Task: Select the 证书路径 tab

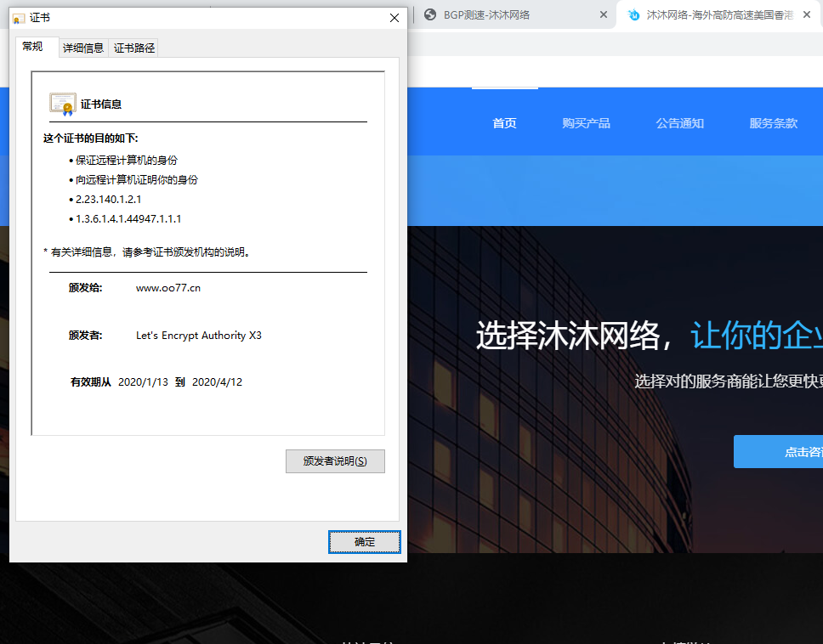Action: tap(134, 48)
